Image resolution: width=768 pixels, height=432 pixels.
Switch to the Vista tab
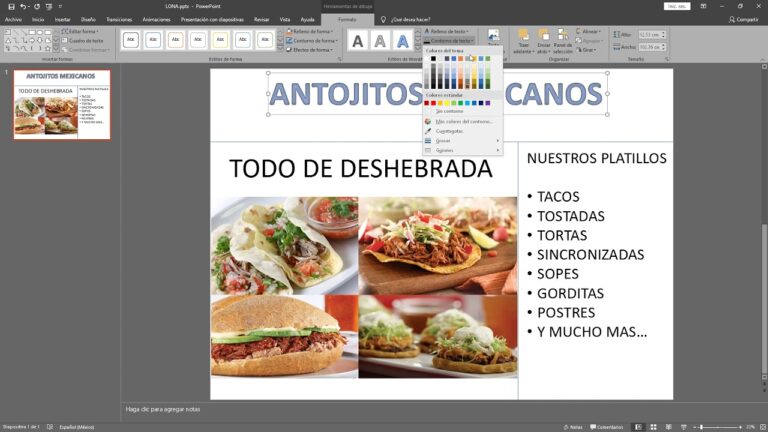(285, 20)
